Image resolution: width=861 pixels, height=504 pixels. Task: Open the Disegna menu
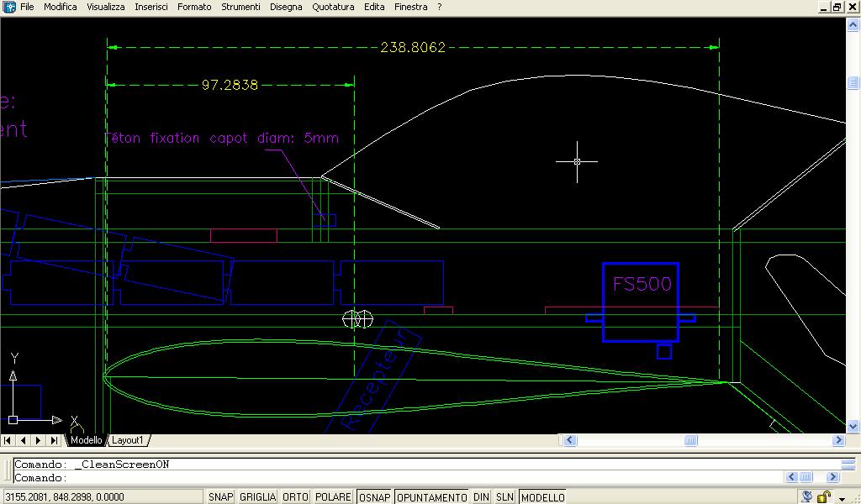(286, 7)
